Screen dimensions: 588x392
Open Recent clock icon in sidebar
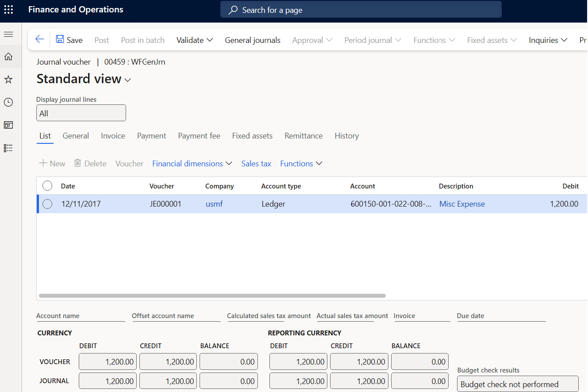coord(8,102)
